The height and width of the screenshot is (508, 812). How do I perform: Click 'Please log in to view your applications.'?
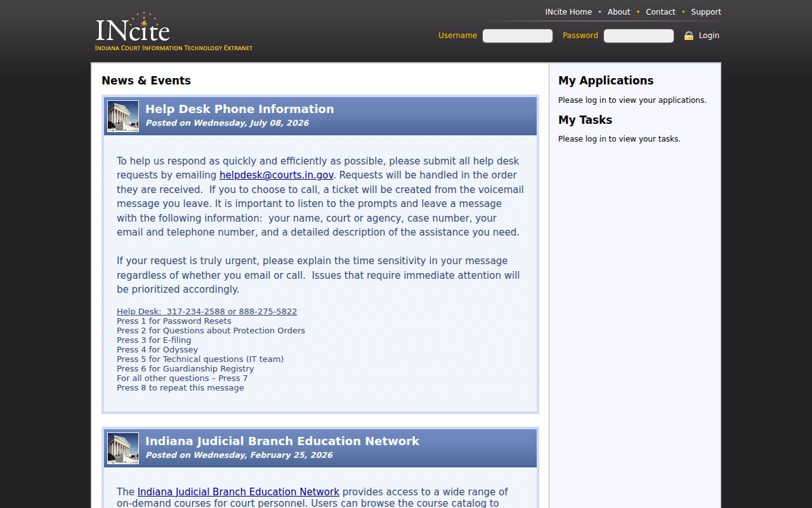coord(632,100)
